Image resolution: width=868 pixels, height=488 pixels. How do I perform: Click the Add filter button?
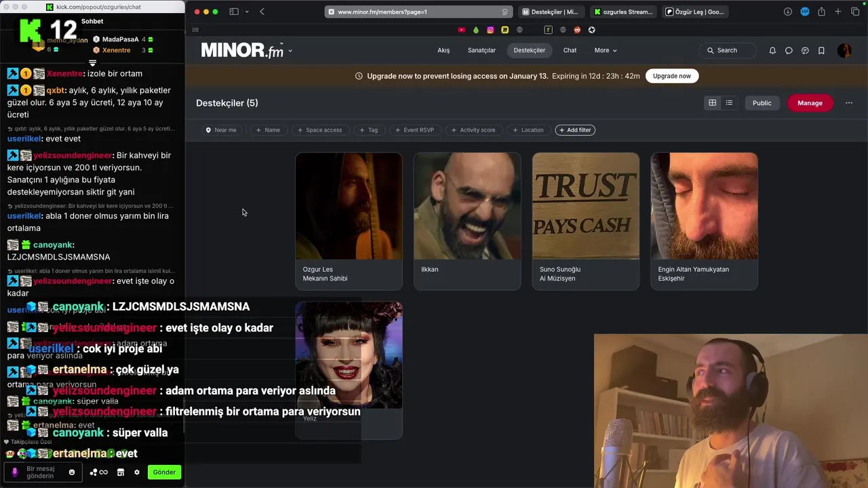(575, 130)
